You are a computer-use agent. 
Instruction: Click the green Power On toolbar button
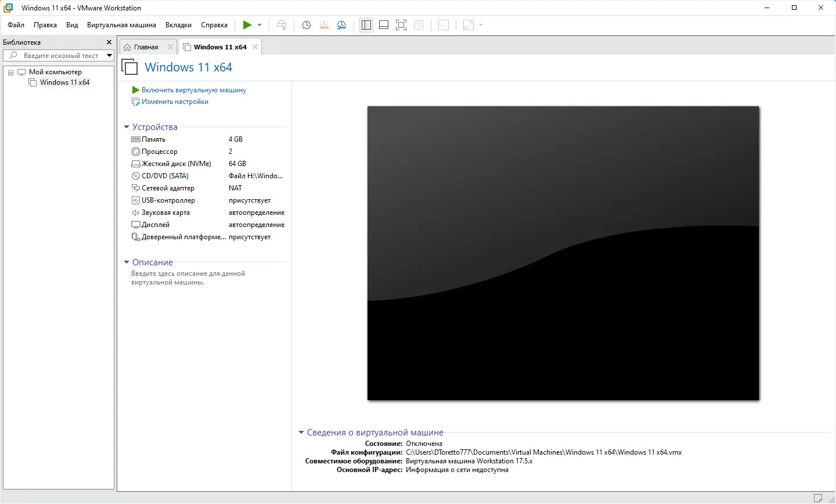tap(247, 25)
